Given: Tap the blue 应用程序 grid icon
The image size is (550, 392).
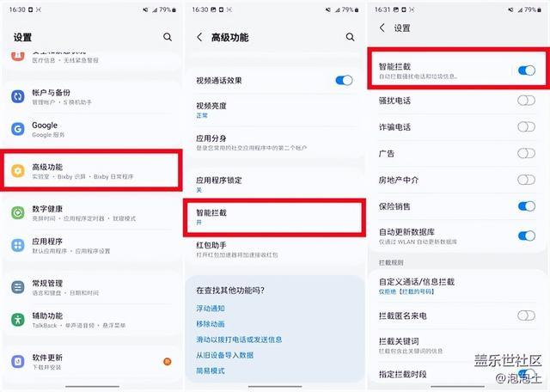Looking at the screenshot, I should pos(18,245).
